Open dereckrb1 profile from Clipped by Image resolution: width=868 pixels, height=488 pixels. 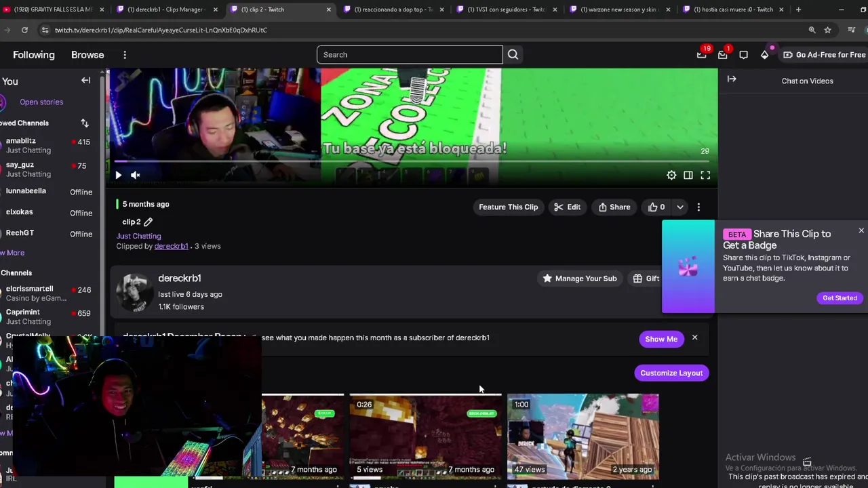click(x=171, y=246)
